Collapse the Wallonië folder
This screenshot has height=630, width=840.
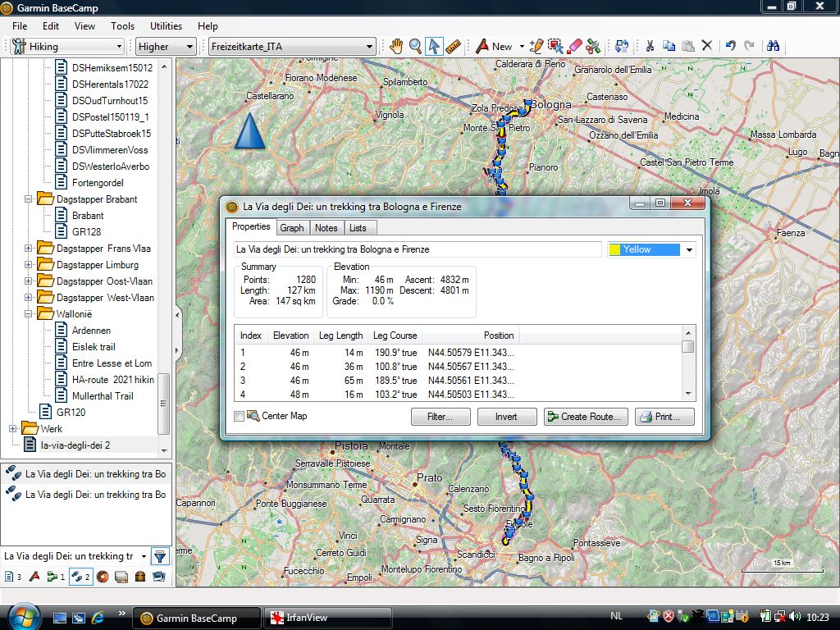click(x=29, y=314)
